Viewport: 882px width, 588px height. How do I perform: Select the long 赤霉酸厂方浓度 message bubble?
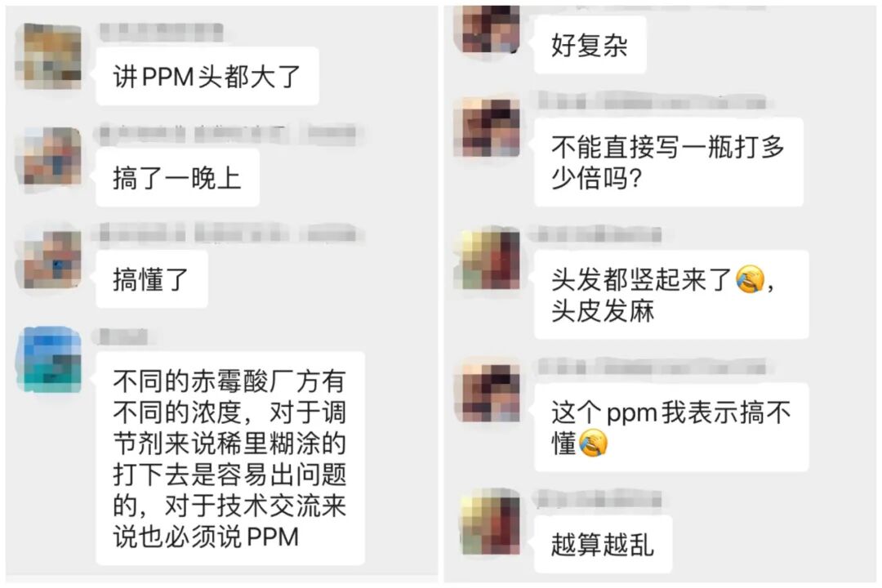(230, 458)
